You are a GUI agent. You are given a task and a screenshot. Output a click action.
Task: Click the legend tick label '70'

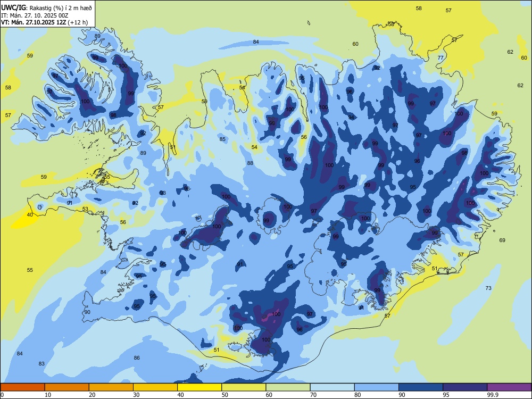pos(313,395)
